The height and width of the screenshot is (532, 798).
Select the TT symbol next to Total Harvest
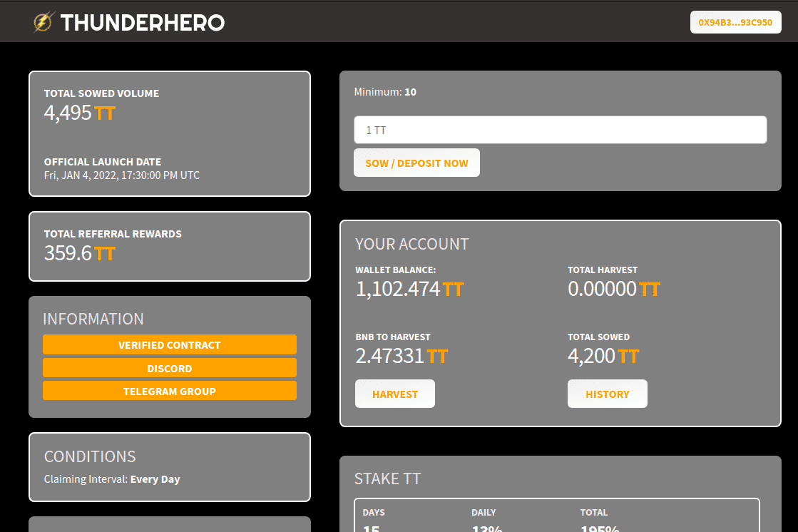648,288
